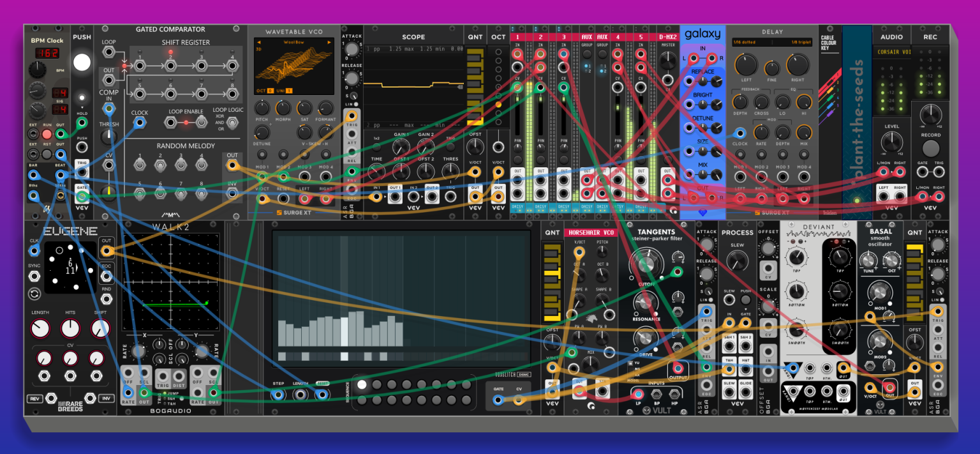
Task: Click the Wavetable VCO PITCH knob
Action: pos(262,107)
